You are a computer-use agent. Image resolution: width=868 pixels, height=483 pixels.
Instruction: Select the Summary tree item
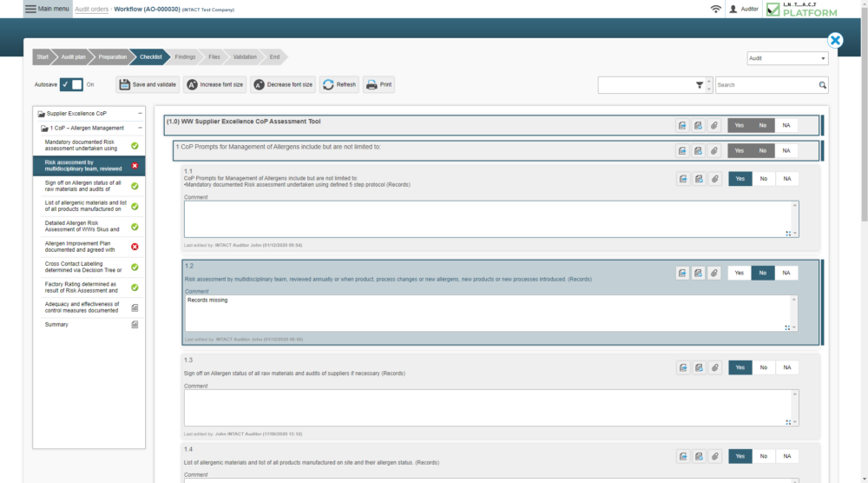coord(89,325)
